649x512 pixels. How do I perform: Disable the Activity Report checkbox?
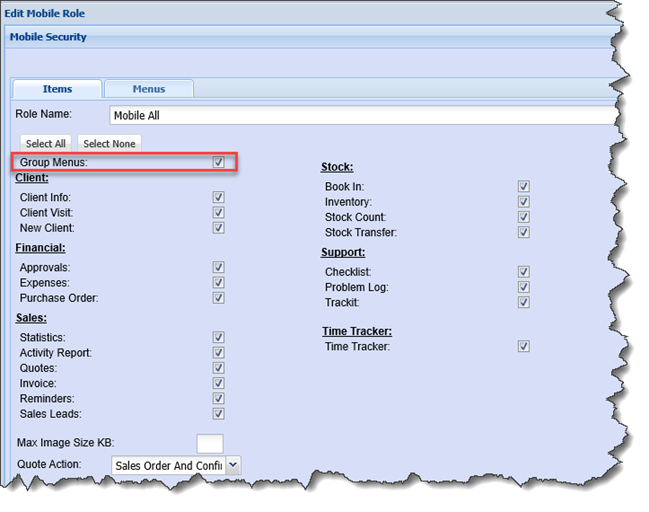(x=218, y=353)
